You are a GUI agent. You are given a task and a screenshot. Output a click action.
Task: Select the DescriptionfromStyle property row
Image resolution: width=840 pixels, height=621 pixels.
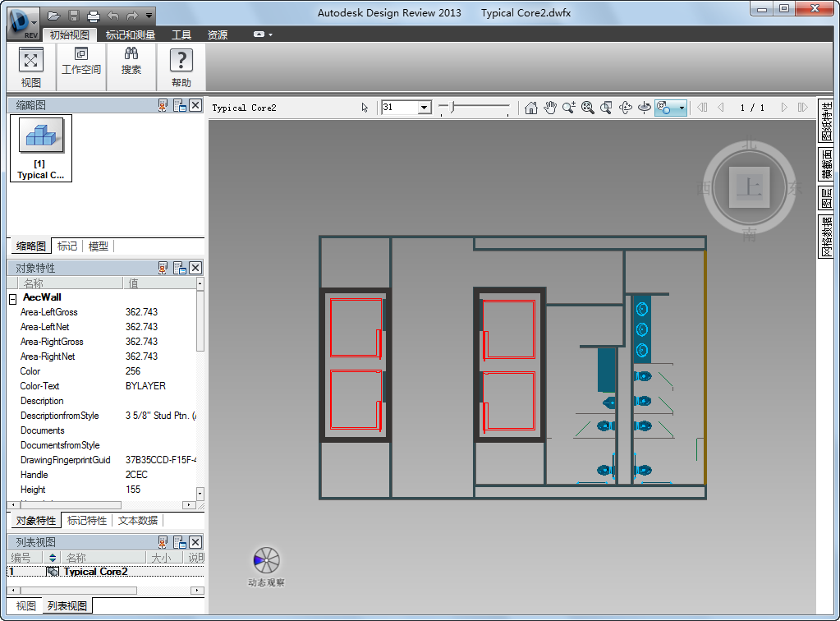coord(102,416)
